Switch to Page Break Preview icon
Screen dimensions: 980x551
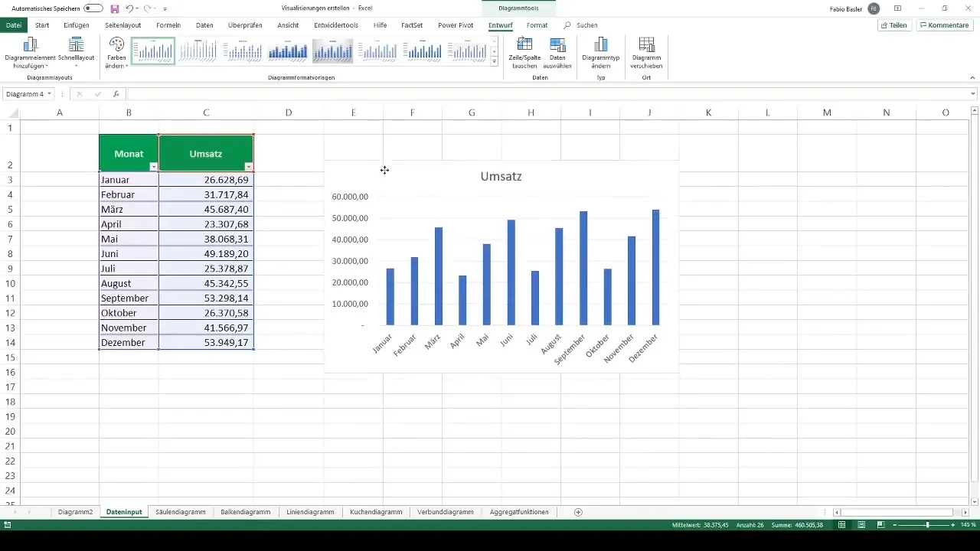click(x=880, y=525)
